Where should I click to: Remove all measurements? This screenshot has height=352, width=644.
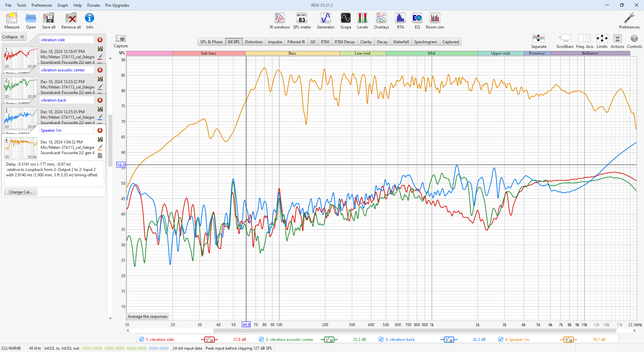pyautogui.click(x=71, y=21)
